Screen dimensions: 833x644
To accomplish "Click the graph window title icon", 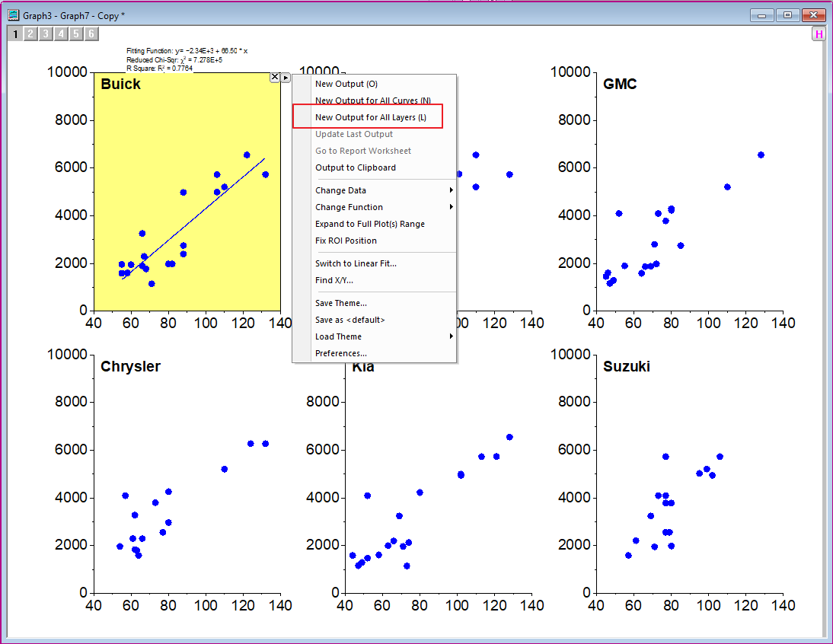I will point(13,15).
